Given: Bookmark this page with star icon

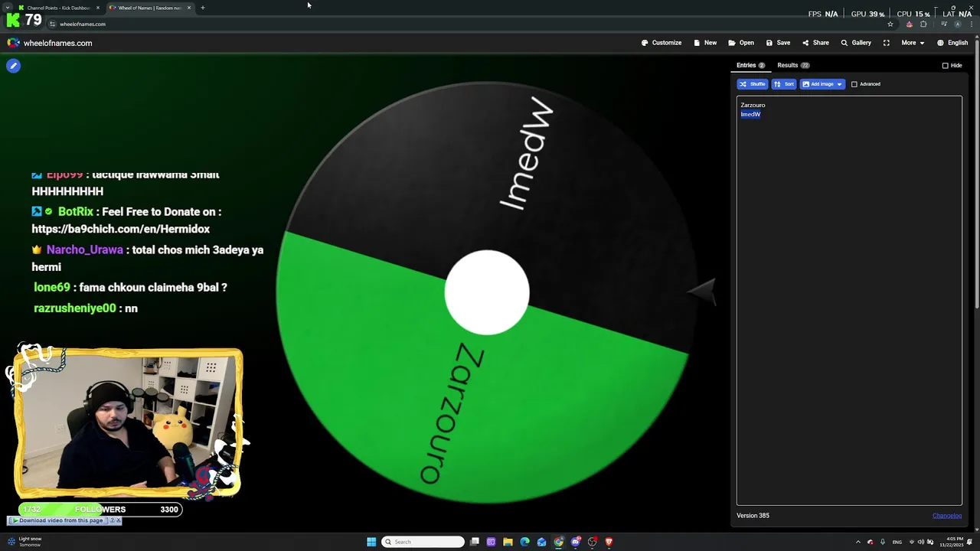Looking at the screenshot, I should [890, 24].
